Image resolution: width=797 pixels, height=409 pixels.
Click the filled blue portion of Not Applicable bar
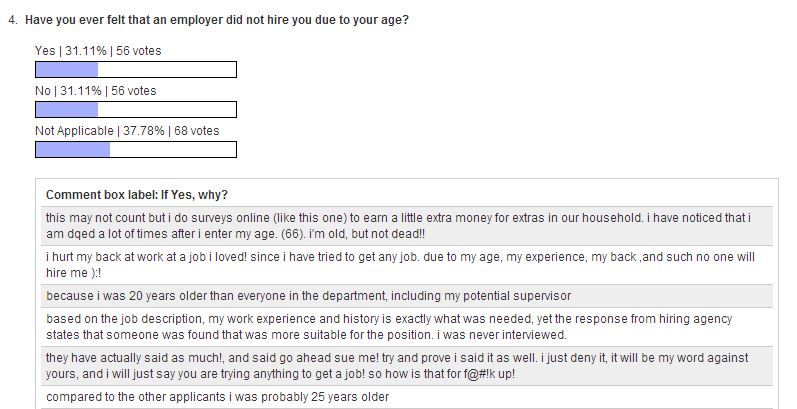tap(73, 149)
